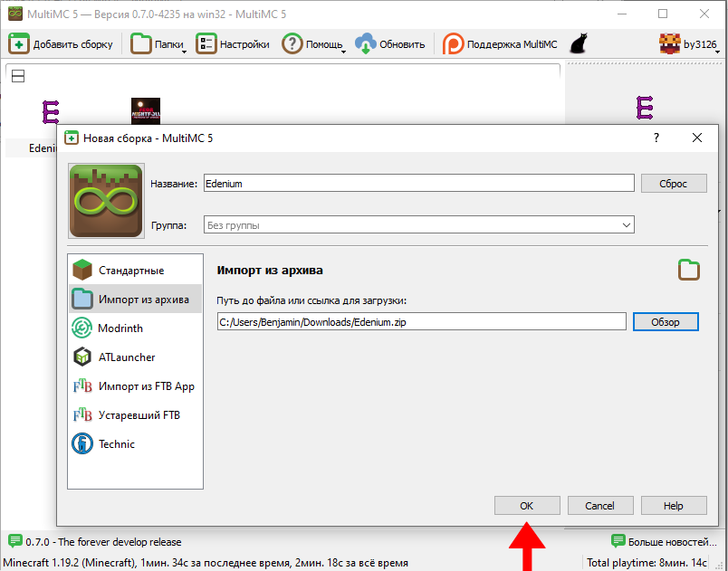Select the Стандартные source
Viewport: 728px width, 571px height.
click(135, 271)
